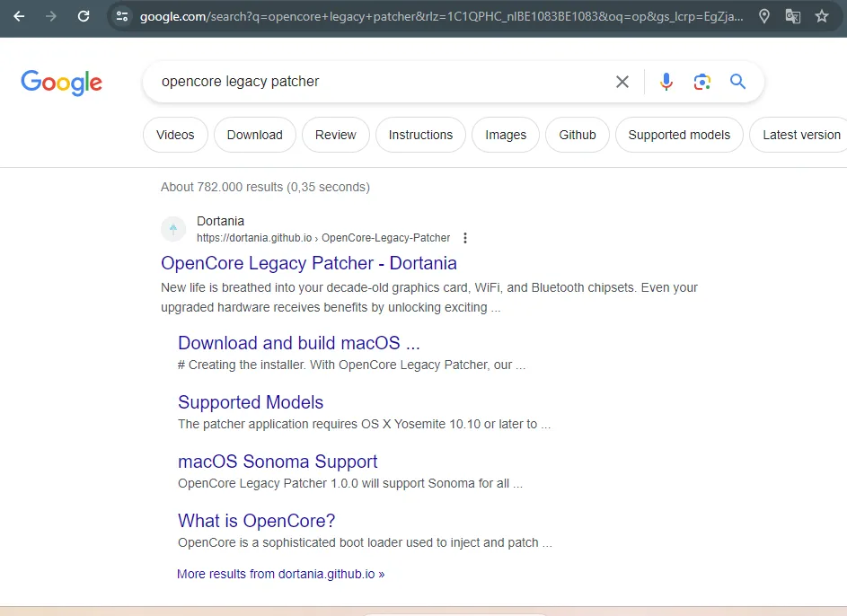This screenshot has width=847, height=616.
Task: Show more results from dortania.github.io
Action: (281, 574)
